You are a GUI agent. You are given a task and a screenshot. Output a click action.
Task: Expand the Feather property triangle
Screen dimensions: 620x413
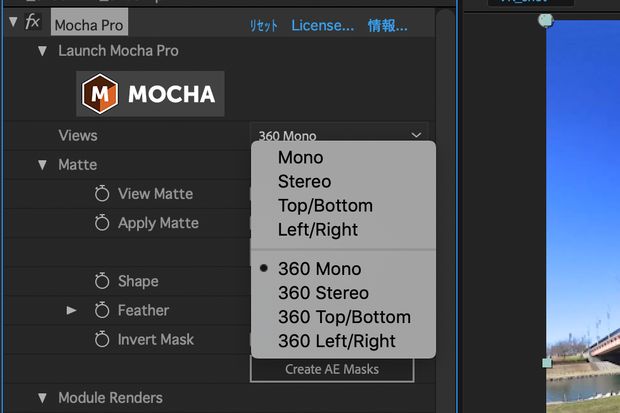pos(71,310)
